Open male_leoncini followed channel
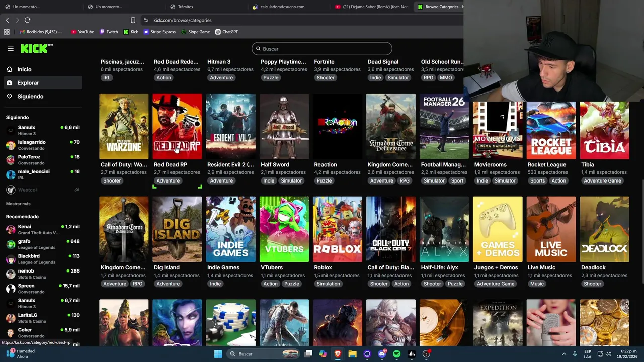Image resolution: width=644 pixels, height=362 pixels. (x=43, y=174)
